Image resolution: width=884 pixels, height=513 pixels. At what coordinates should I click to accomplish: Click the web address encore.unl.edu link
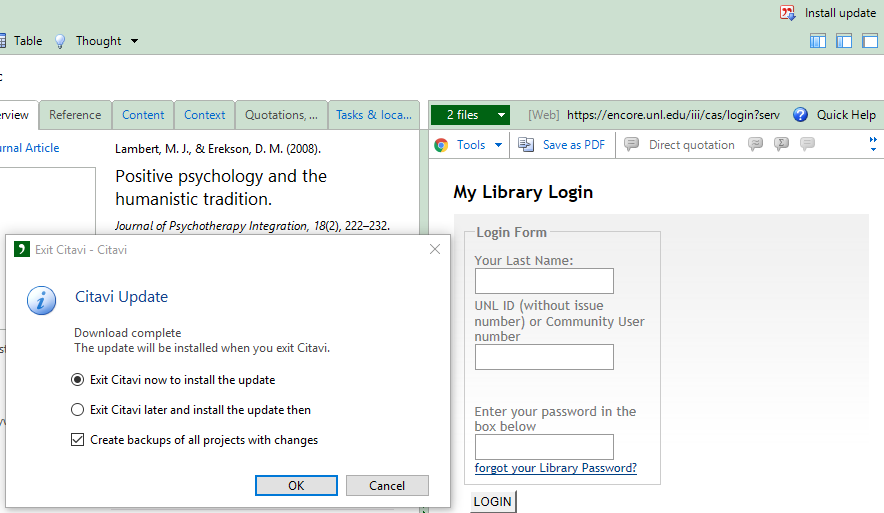[x=673, y=115]
